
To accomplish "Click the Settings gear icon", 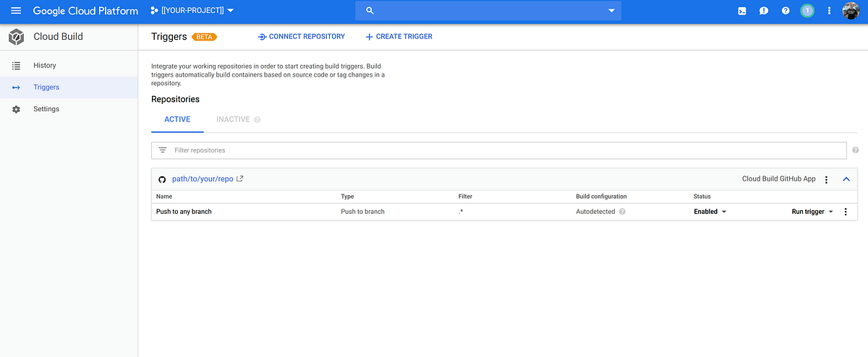I will click(16, 109).
